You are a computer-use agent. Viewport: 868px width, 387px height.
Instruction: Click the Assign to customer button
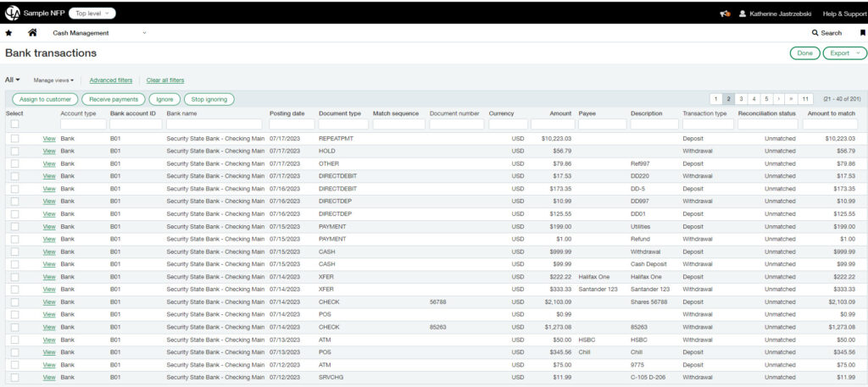(45, 99)
